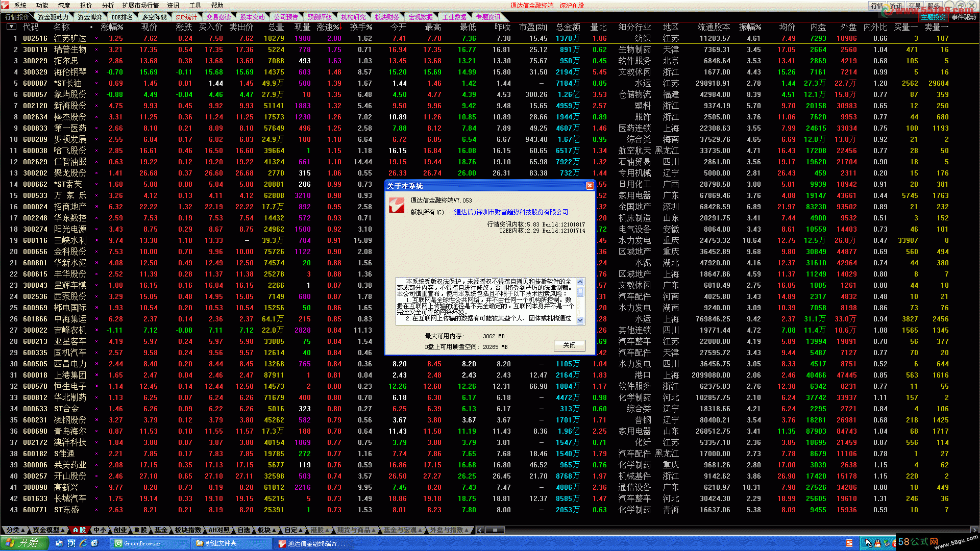Click the second quick launch icon beside Show Desktop

[x=71, y=543]
